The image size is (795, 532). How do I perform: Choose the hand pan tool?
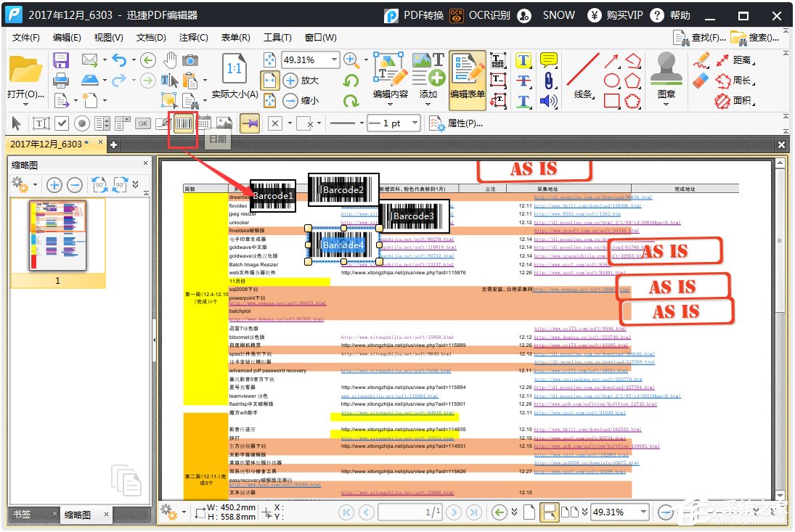click(169, 60)
